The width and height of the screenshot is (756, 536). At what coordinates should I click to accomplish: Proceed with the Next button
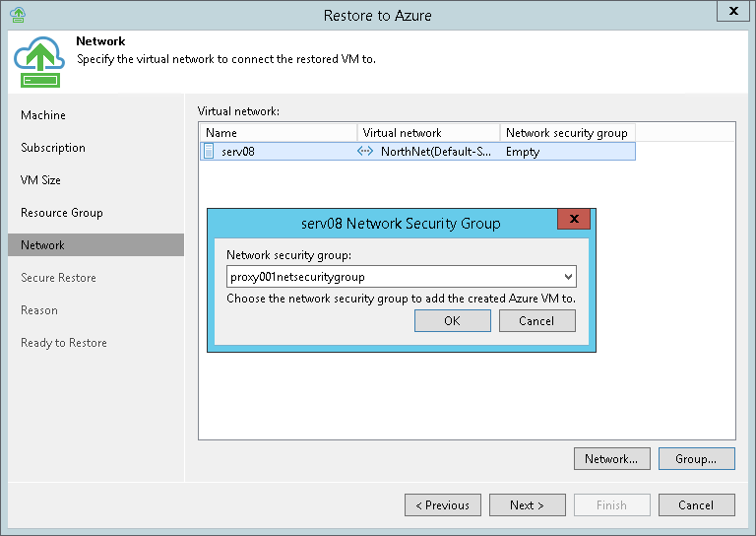(x=527, y=505)
